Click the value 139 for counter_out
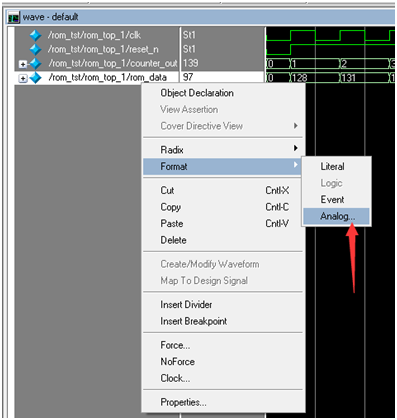This screenshot has height=420, width=397. [191, 63]
